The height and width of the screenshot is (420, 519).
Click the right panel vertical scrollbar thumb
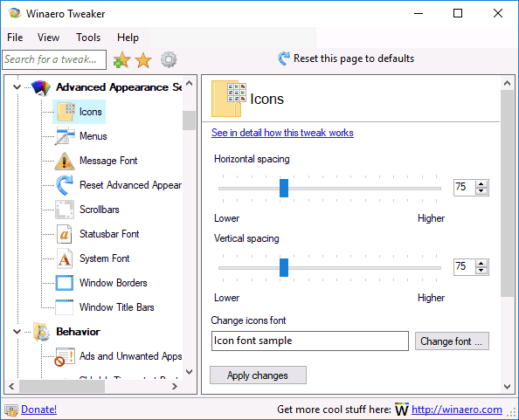pos(507,194)
